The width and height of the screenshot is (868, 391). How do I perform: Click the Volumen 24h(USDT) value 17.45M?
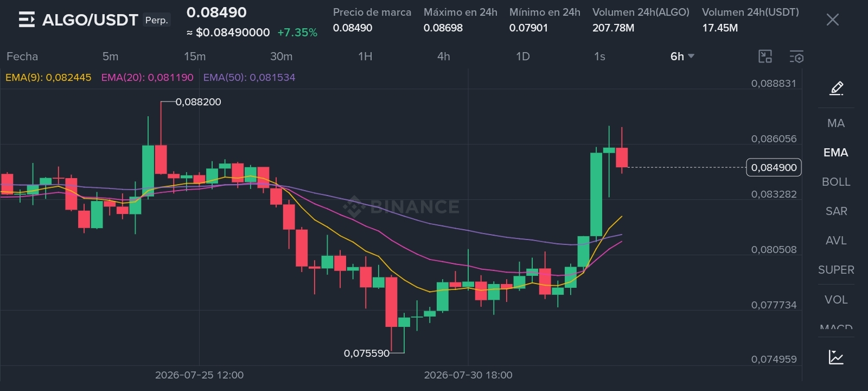720,28
